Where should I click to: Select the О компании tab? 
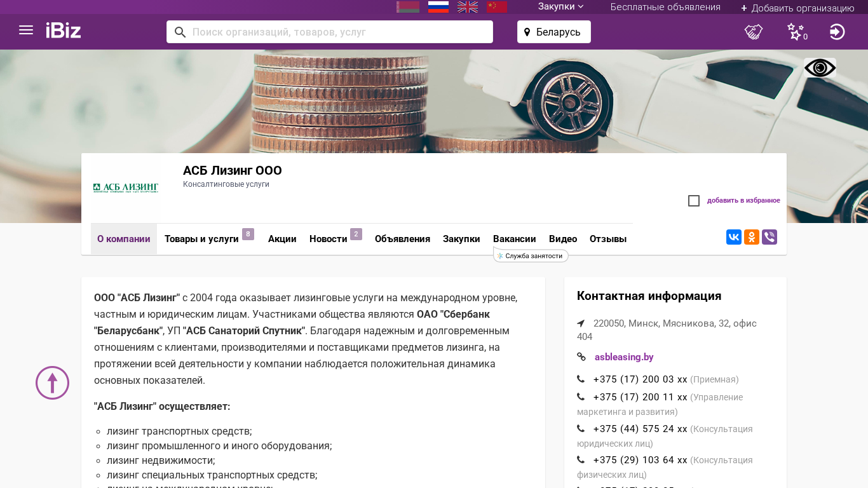pos(124,239)
